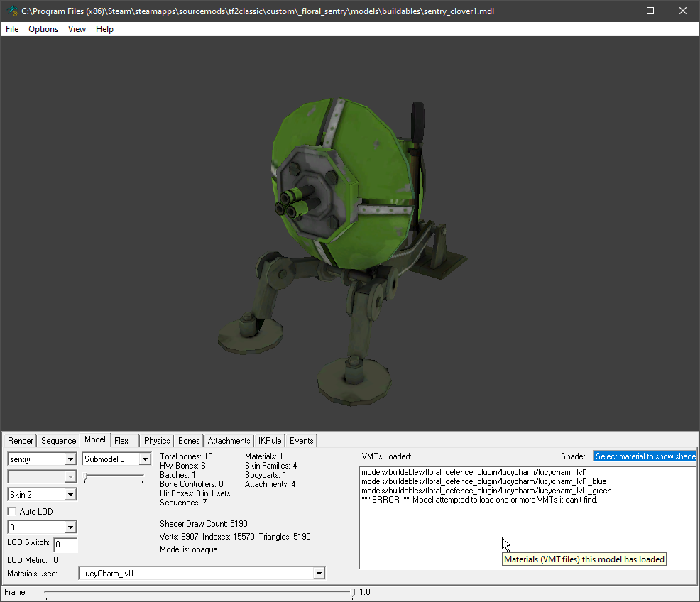Image resolution: width=700 pixels, height=602 pixels.
Task: Click the Verts: 6907 text
Action: [x=179, y=537]
